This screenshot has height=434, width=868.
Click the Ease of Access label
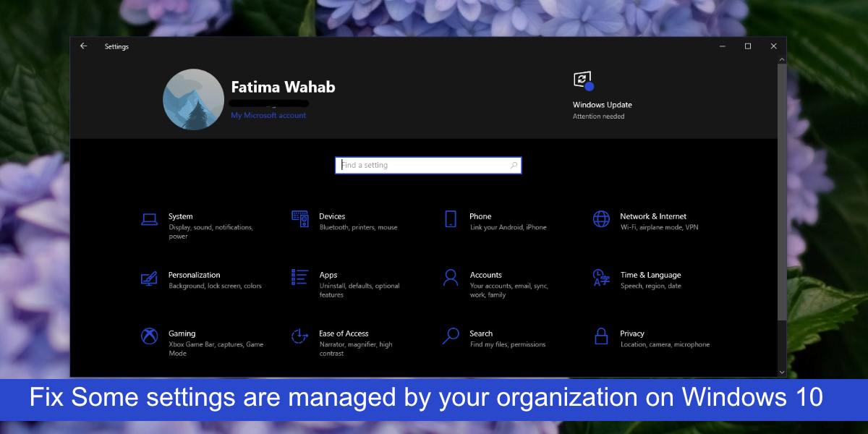(x=344, y=333)
